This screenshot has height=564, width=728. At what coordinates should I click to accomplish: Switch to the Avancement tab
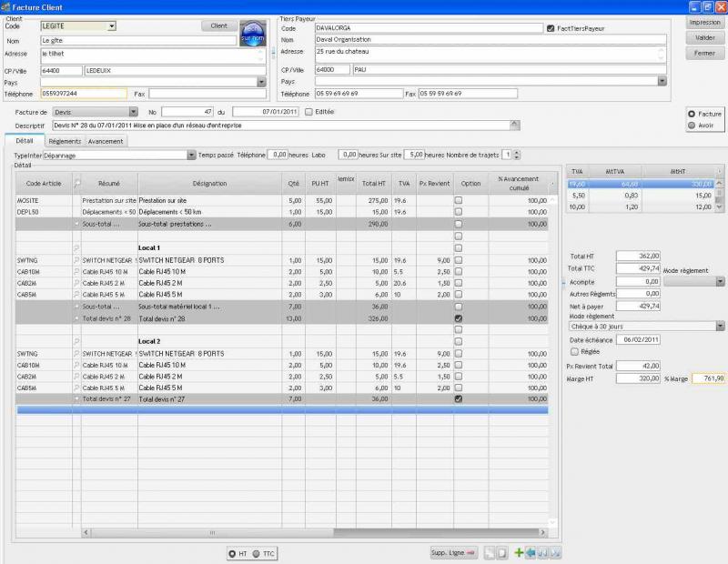tap(106, 141)
